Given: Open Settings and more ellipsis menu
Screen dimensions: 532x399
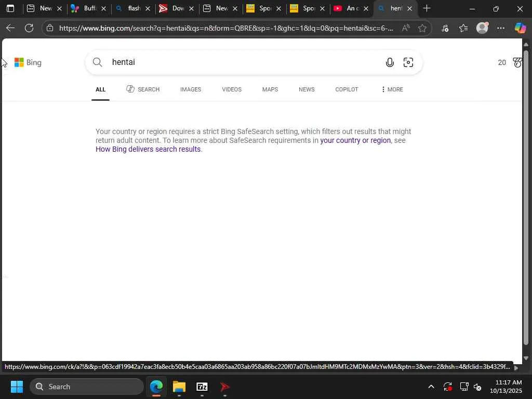Looking at the screenshot, I should (501, 28).
